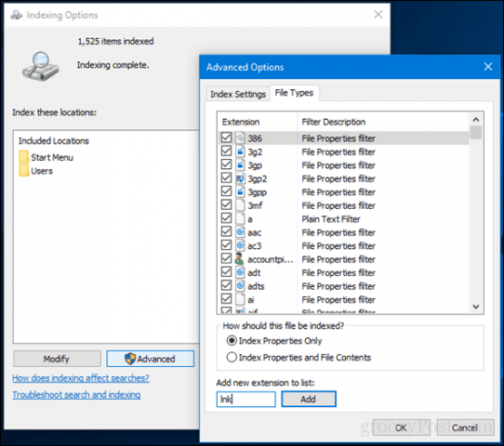Screen dimensions: 504x446
Task: Click the adt audio file icon
Action: click(240, 272)
